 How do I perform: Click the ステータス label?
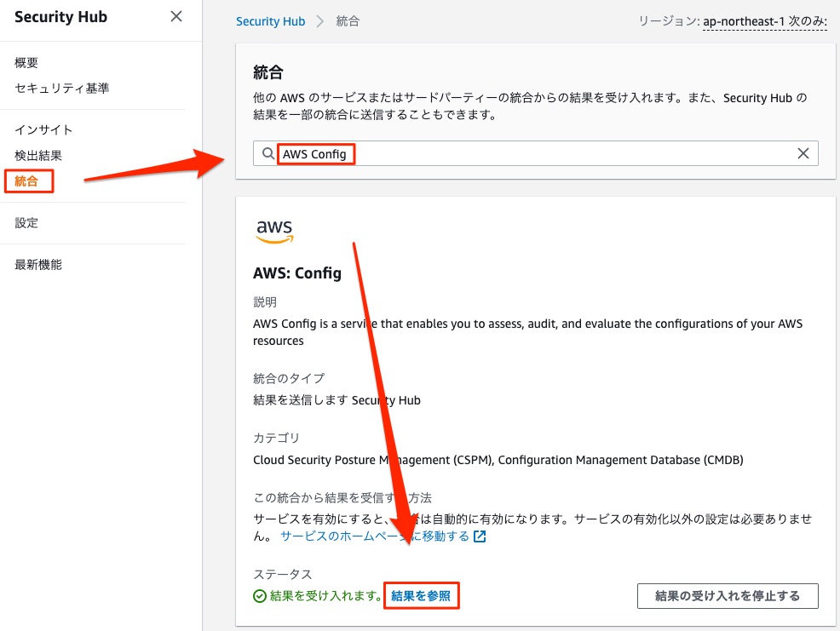[x=282, y=574]
